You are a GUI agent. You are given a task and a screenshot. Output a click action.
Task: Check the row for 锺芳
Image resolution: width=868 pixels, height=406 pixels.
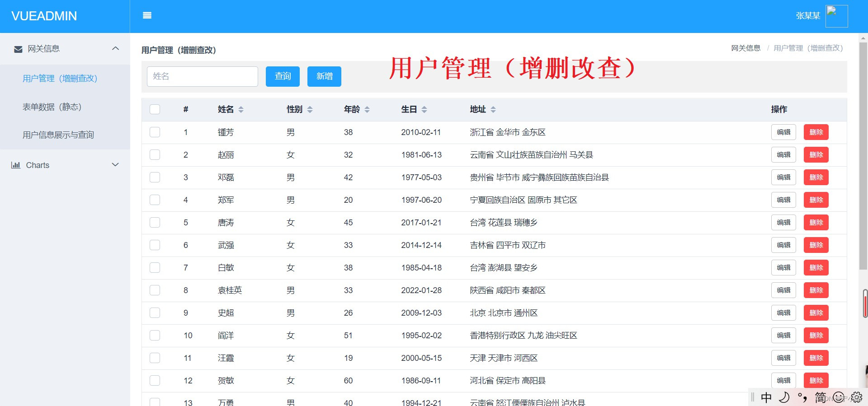(x=155, y=132)
